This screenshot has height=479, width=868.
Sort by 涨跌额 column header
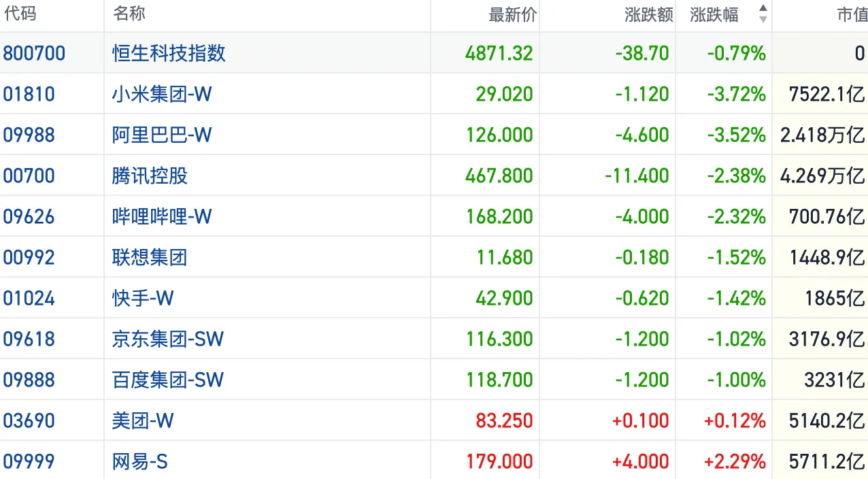pos(648,15)
